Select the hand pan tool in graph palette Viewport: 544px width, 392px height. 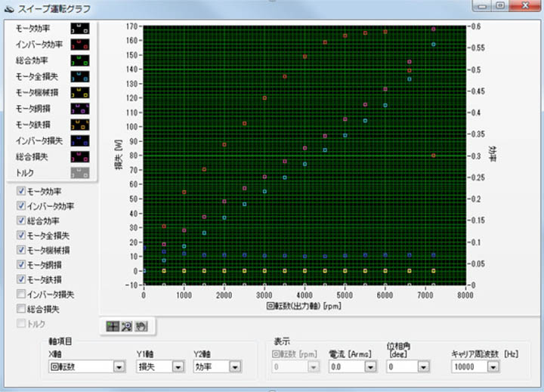pyautogui.click(x=141, y=326)
